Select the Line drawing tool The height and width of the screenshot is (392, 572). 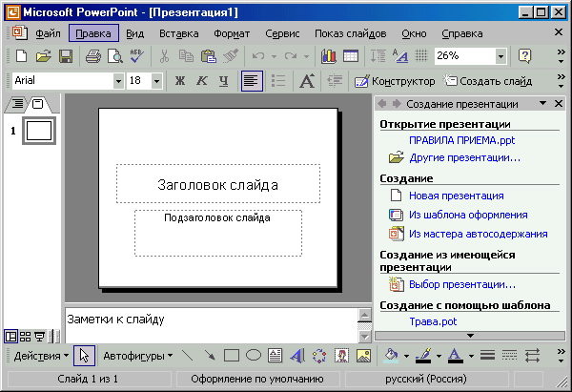(188, 356)
